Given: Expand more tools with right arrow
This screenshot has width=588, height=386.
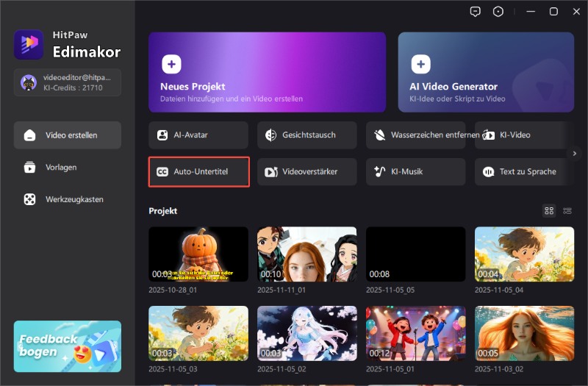Looking at the screenshot, I should [575, 153].
